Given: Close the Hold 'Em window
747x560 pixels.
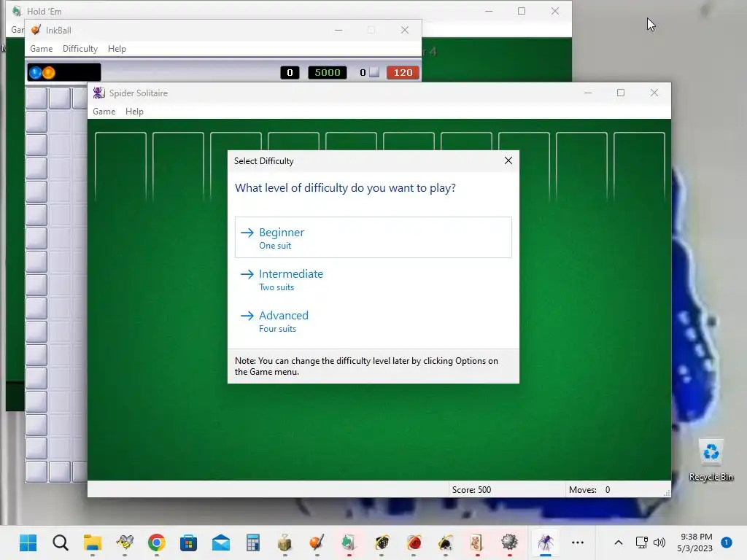Looking at the screenshot, I should [555, 11].
